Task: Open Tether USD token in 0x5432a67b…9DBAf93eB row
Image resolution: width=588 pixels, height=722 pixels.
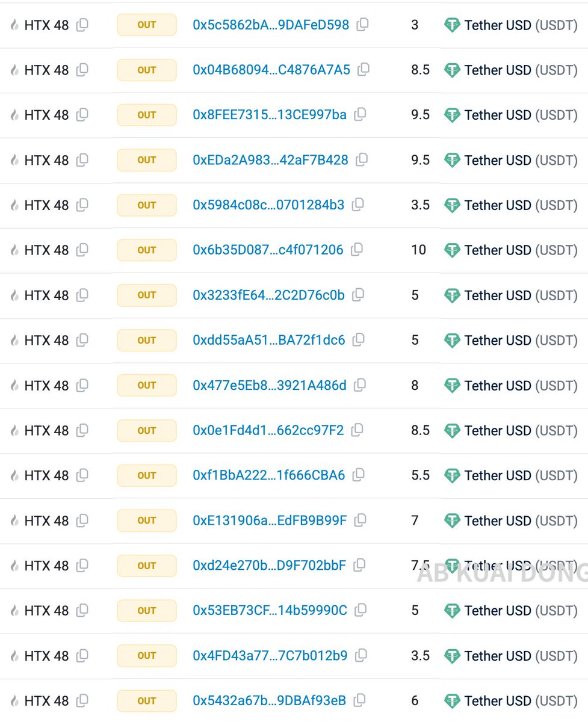Action: 521,701
